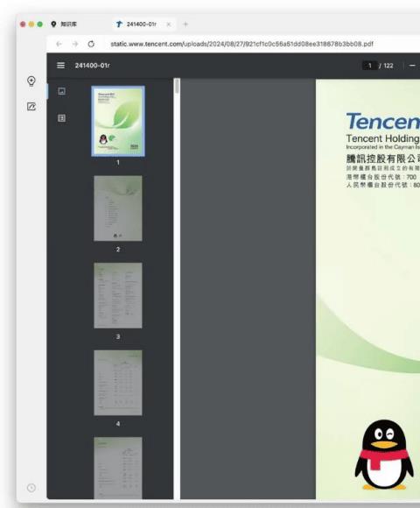Open the lightbulb idea icon in left rail
The width and height of the screenshot is (420, 508).
(31, 81)
